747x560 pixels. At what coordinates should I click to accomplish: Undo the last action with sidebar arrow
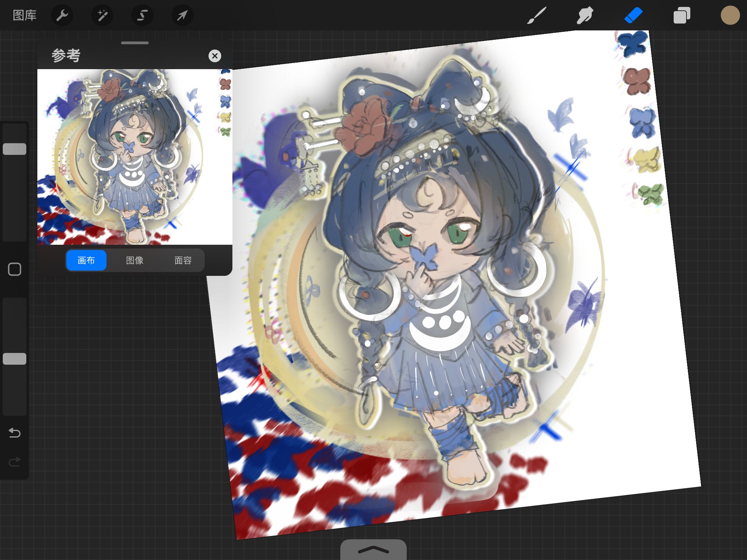15,432
